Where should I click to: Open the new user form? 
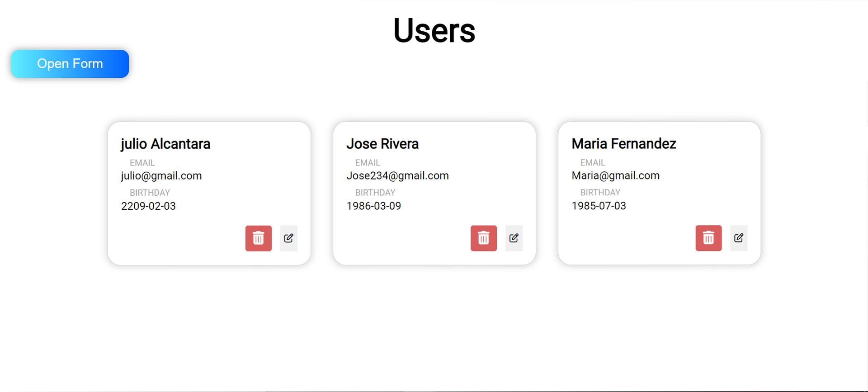pos(70,64)
